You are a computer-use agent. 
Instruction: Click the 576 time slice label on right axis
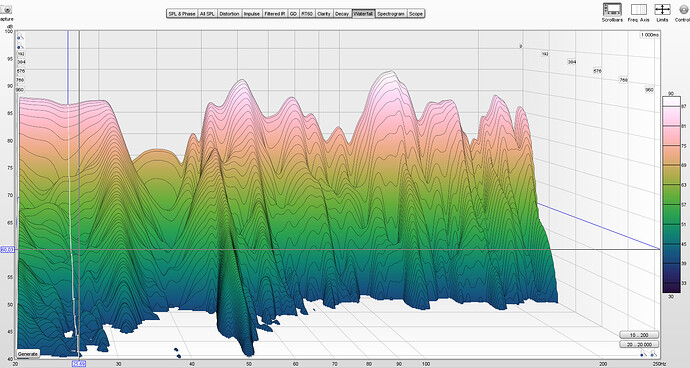[598, 71]
